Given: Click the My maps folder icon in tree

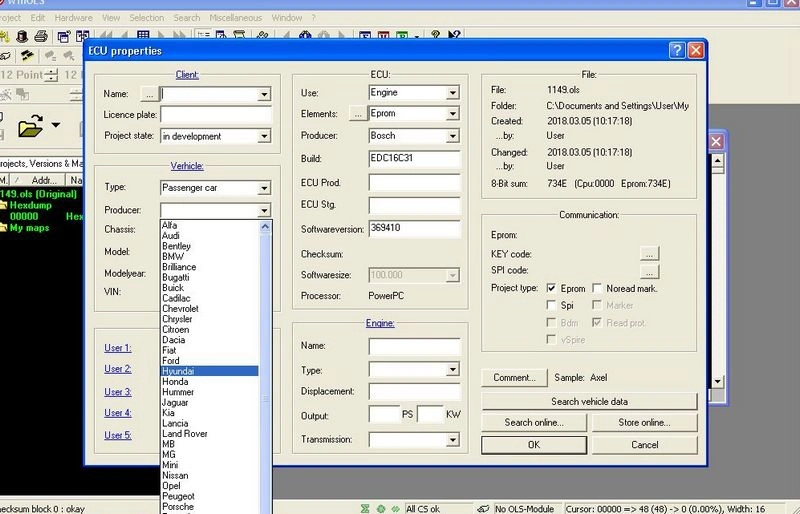Looking at the screenshot, I should (4, 228).
